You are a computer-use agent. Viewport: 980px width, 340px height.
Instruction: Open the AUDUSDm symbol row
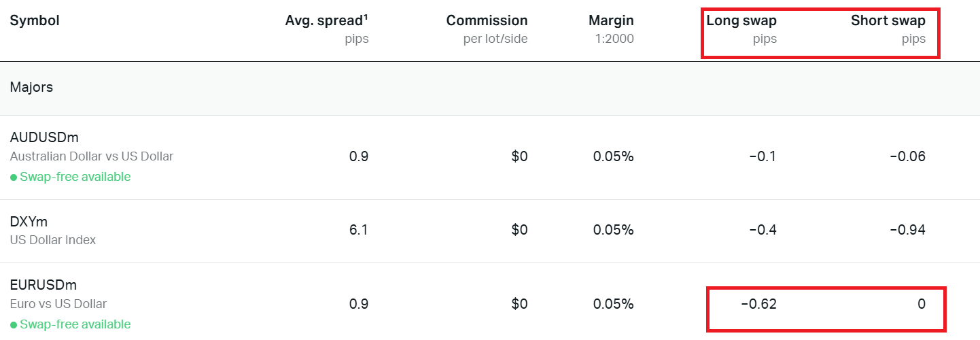coord(44,138)
